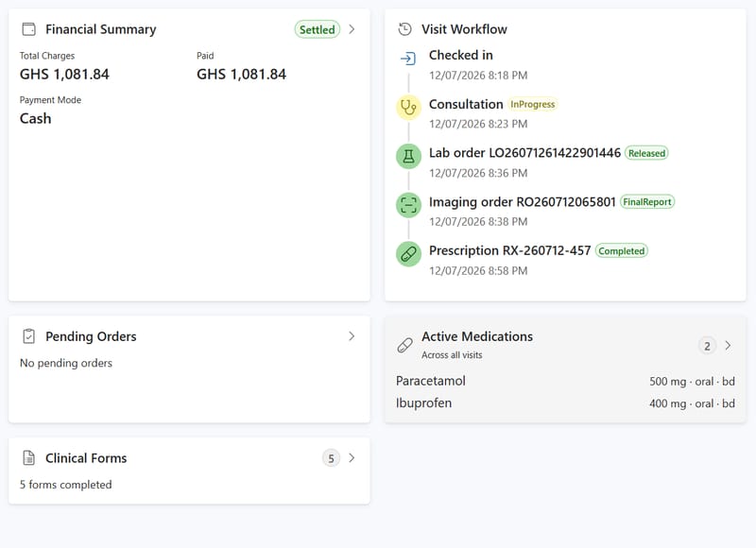Viewport: 756px width, 548px height.
Task: Select Imaging order RO260712065801 entry
Action: [x=523, y=202]
